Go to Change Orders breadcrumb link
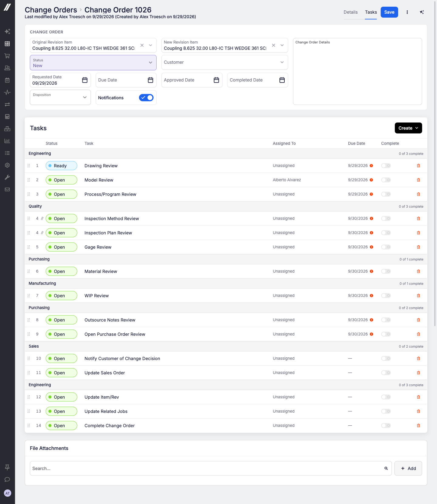The width and height of the screenshot is (437, 504). click(51, 10)
